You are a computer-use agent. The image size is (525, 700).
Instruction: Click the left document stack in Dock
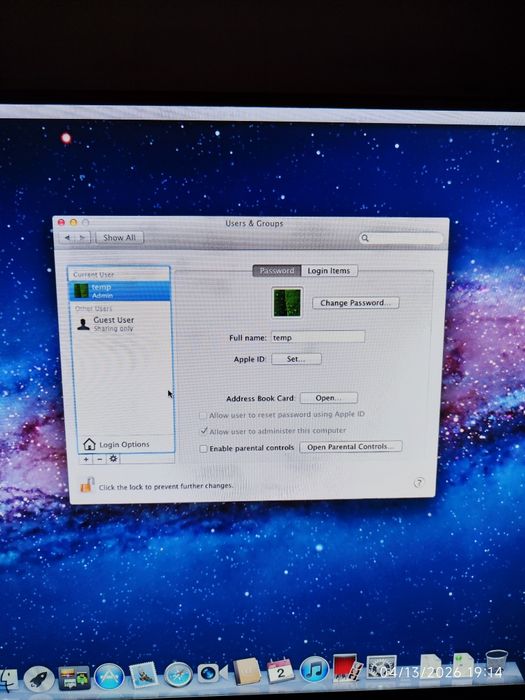[x=431, y=667]
